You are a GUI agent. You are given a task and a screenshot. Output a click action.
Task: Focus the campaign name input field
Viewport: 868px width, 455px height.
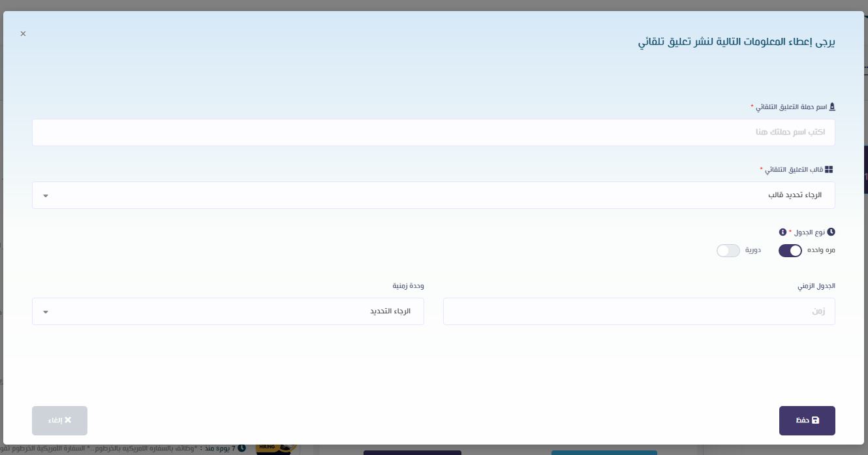[433, 133]
